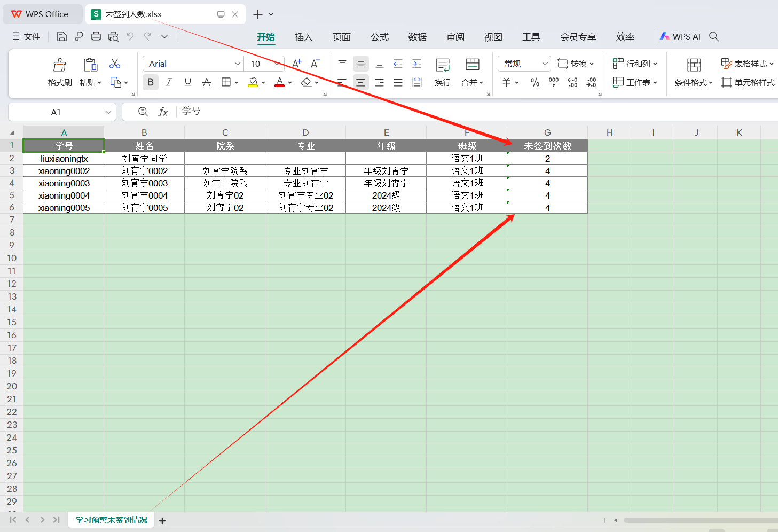Viewport: 778px width, 532px height.
Task: Open the Name Box A1 dropdown arrow
Action: pyautogui.click(x=108, y=112)
